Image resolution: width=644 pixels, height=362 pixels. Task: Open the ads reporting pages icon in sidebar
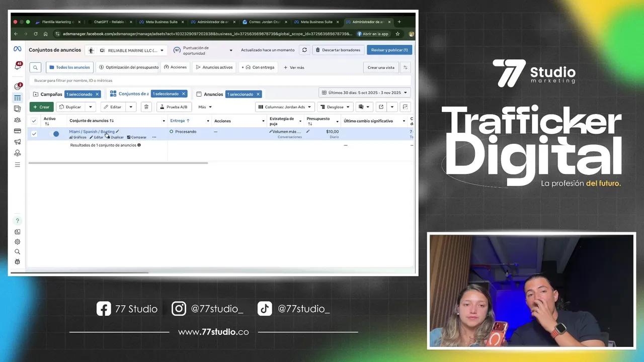[18, 109]
